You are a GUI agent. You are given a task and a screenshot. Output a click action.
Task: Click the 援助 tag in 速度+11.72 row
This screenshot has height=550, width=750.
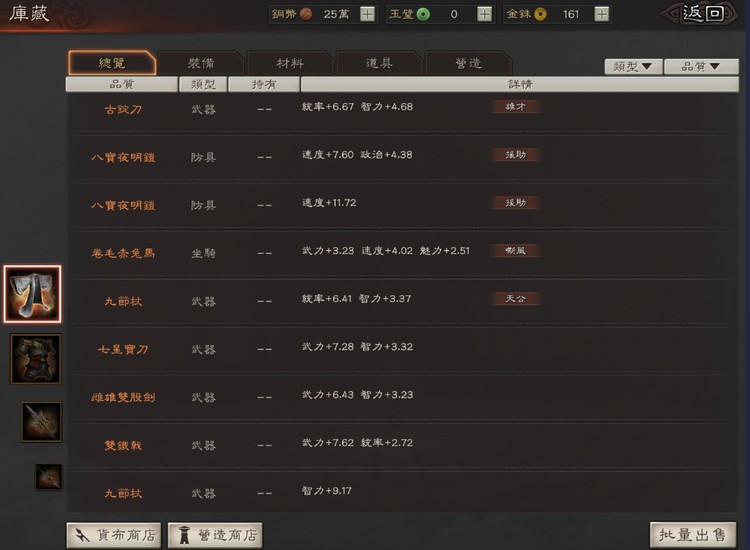click(x=516, y=203)
